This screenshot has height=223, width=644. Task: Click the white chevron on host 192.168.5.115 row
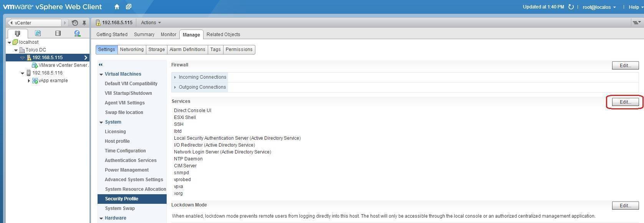coord(86,58)
